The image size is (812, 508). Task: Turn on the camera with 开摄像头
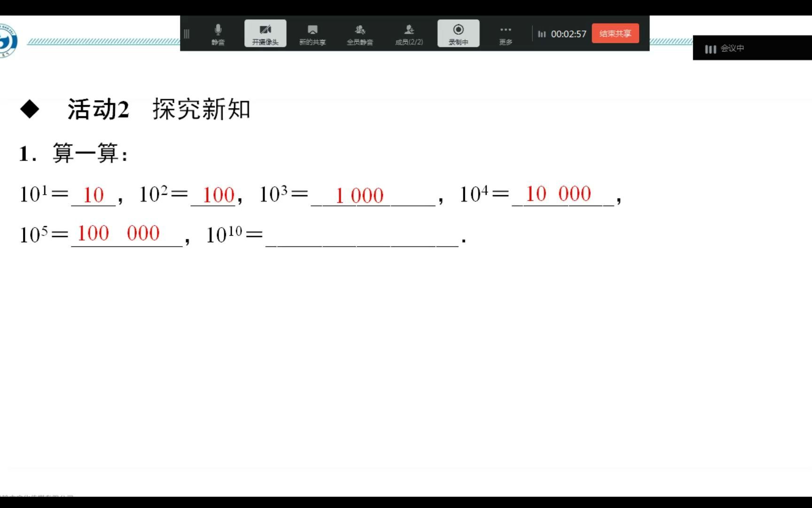coord(265,33)
